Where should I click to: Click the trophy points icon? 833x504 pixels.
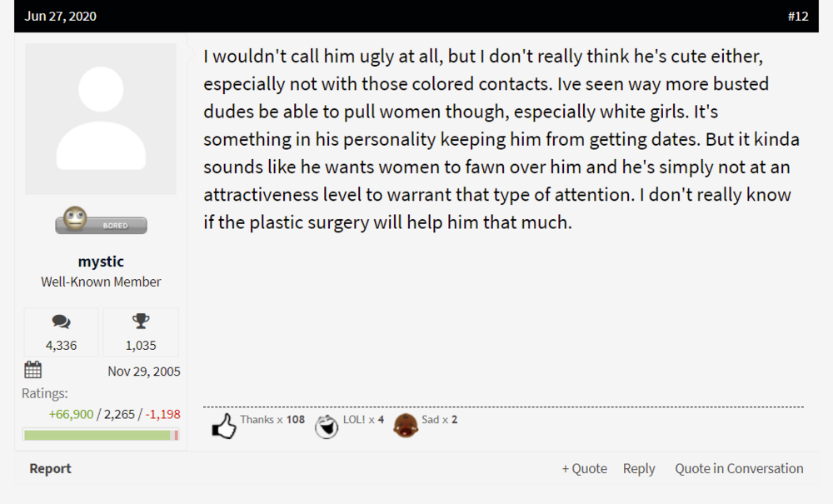tap(140, 322)
